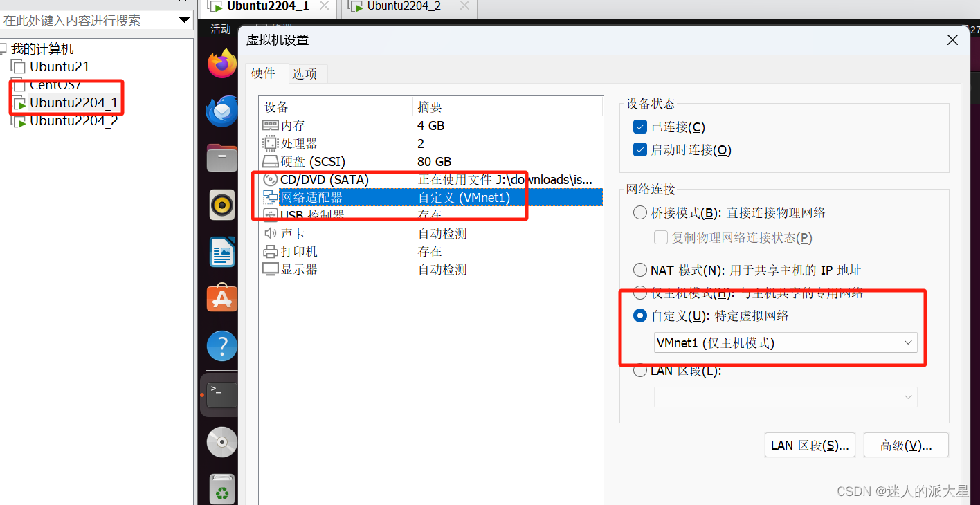Click the CD/DVD 'J:\downloads' file summary
Image resolution: width=980 pixels, height=505 pixels.
point(505,180)
